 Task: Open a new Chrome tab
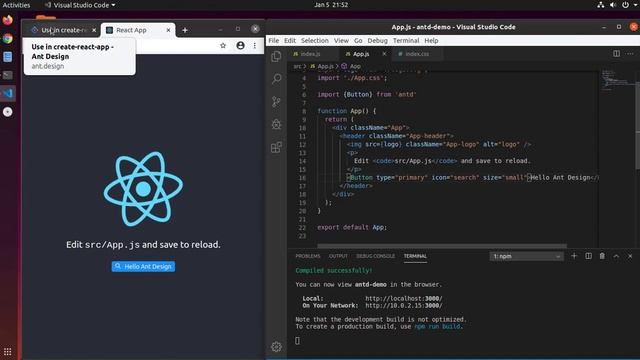(x=185, y=30)
